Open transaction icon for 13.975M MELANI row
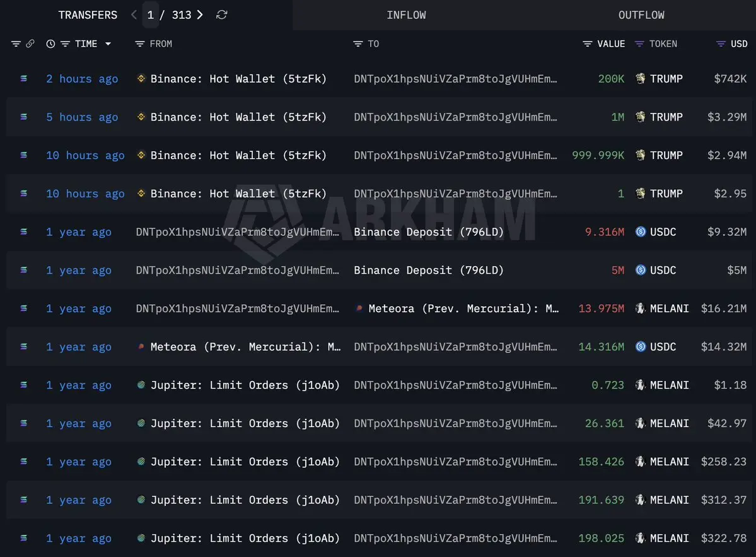The image size is (756, 557). [x=23, y=308]
